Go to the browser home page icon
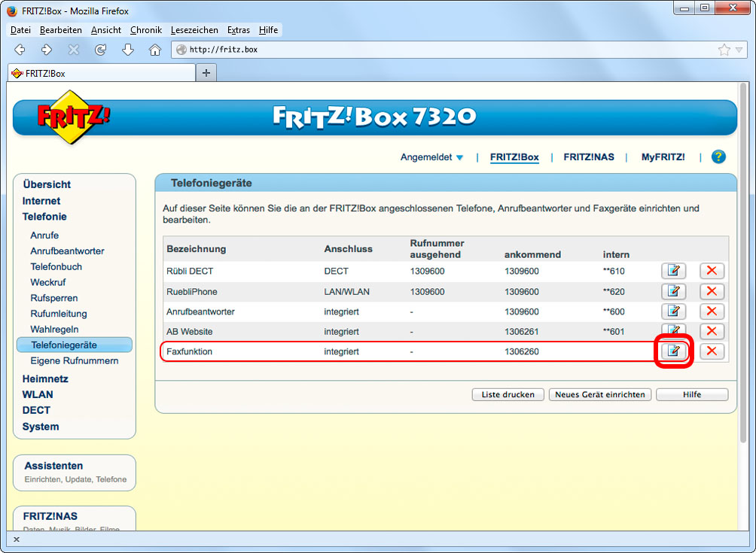The image size is (756, 553). [x=155, y=49]
